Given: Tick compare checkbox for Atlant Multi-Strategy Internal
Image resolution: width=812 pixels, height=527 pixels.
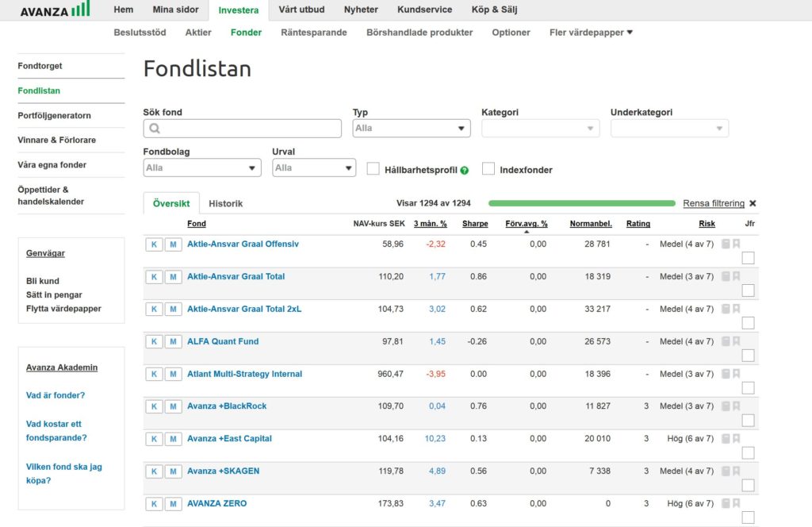Looking at the screenshot, I should [749, 388].
